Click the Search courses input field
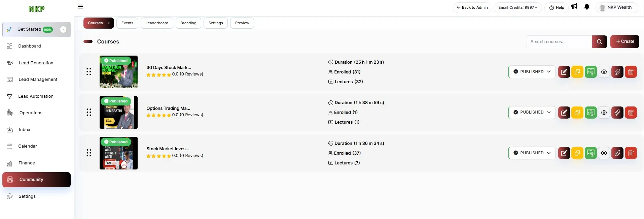 (x=559, y=42)
